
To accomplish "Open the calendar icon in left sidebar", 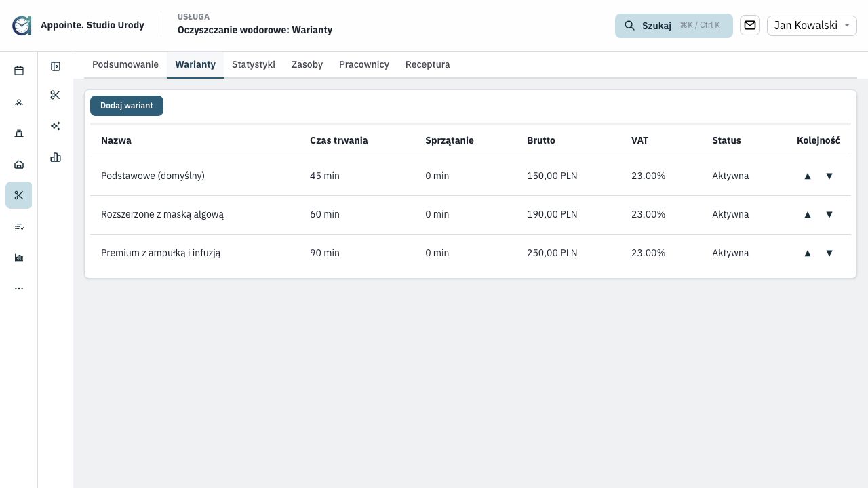I will 19,70.
